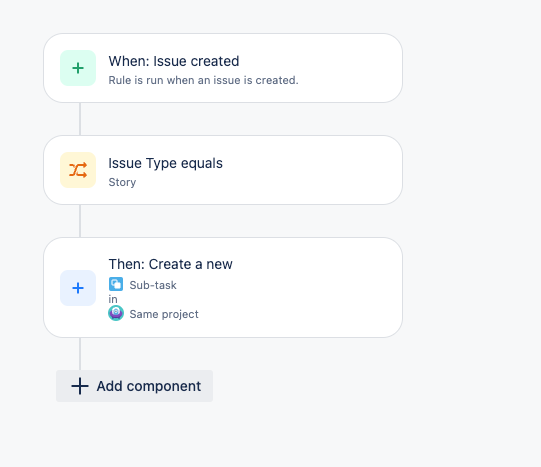Viewport: 541px width, 467px height.
Task: Click the plus icon on Add component
Action: pyautogui.click(x=80, y=386)
